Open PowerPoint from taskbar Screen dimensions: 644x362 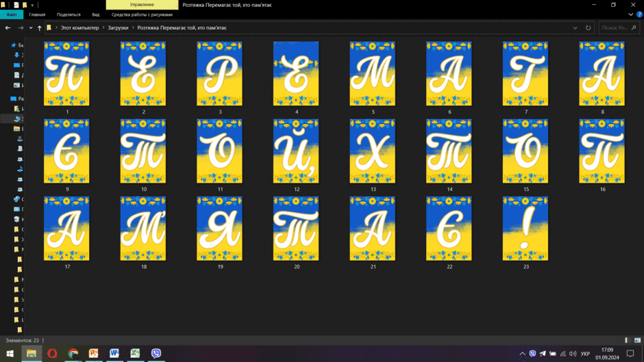[x=94, y=353]
